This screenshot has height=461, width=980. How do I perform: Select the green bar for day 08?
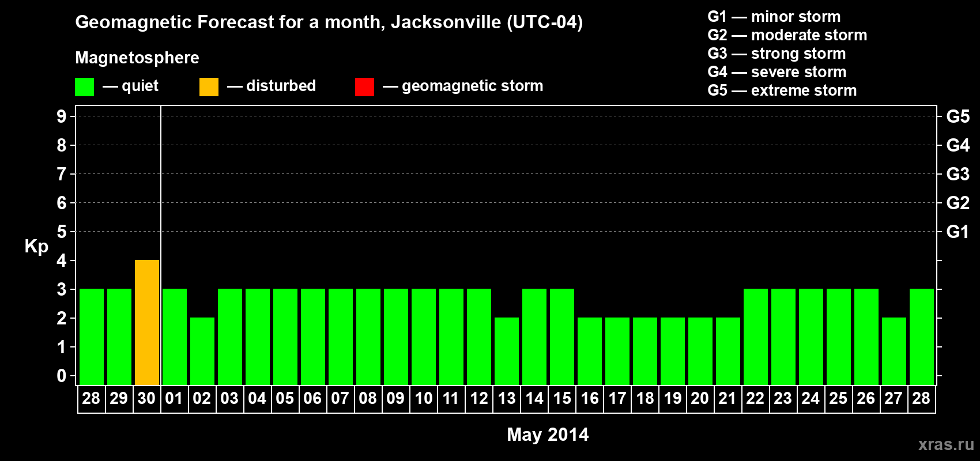click(368, 337)
